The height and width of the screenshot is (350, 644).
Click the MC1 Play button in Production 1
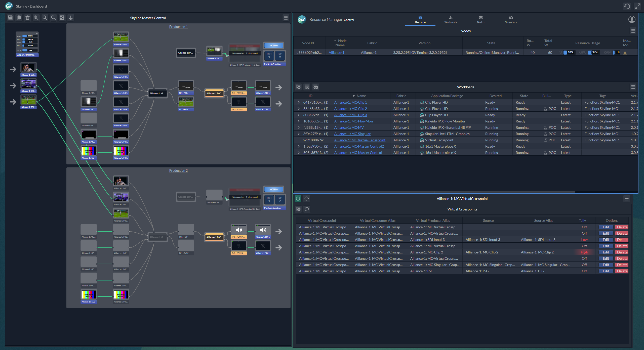pyautogui.click(x=273, y=46)
